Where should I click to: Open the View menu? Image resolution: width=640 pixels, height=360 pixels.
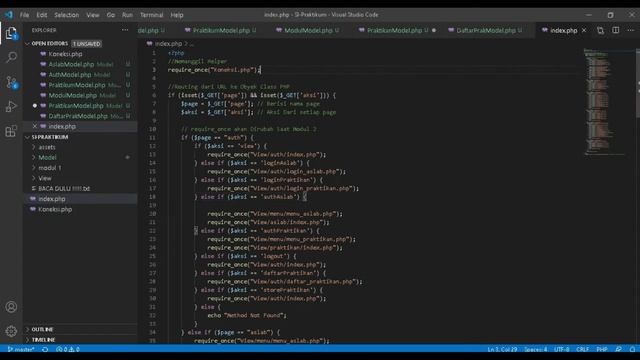click(93, 15)
